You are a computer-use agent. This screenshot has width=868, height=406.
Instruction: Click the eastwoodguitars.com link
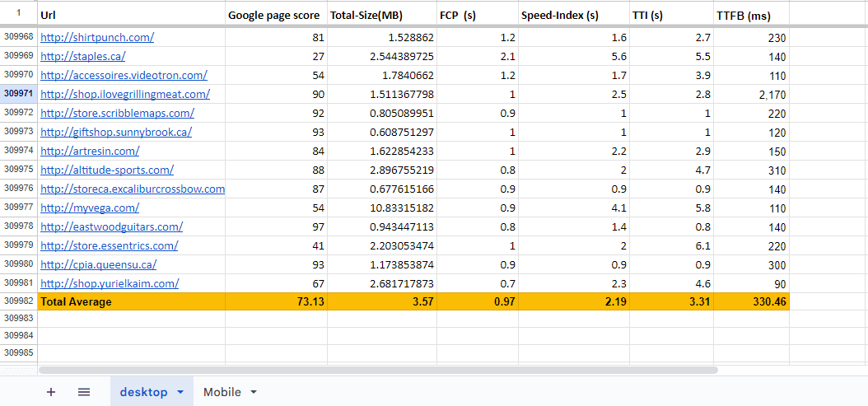[111, 226]
